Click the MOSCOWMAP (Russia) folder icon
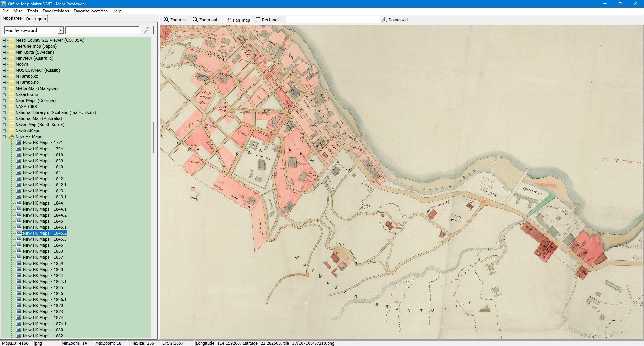 click(x=11, y=70)
